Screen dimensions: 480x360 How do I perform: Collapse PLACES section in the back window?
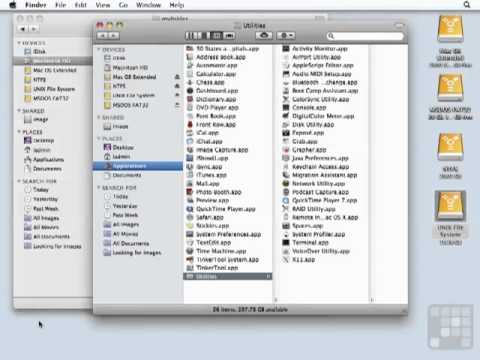coord(19,132)
